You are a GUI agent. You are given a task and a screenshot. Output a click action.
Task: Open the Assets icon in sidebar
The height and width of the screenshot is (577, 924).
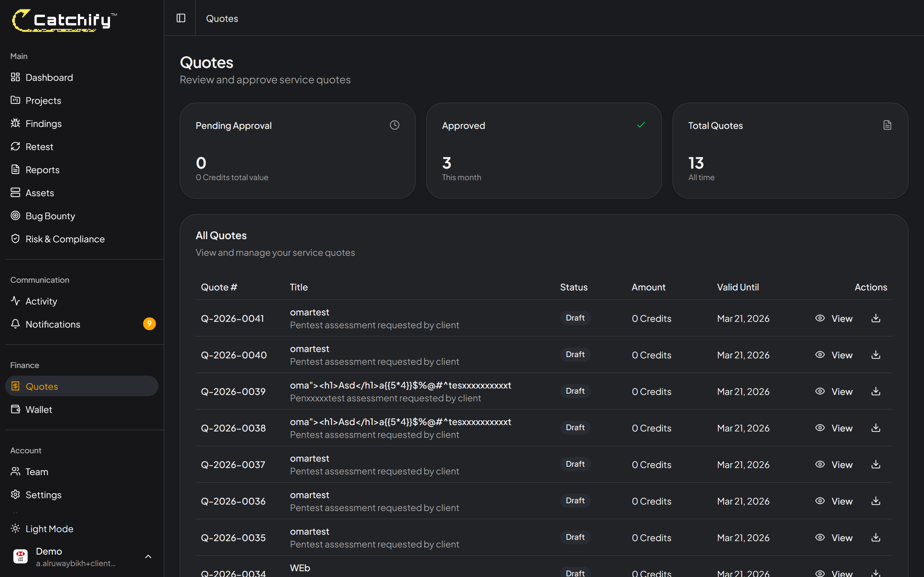(16, 192)
